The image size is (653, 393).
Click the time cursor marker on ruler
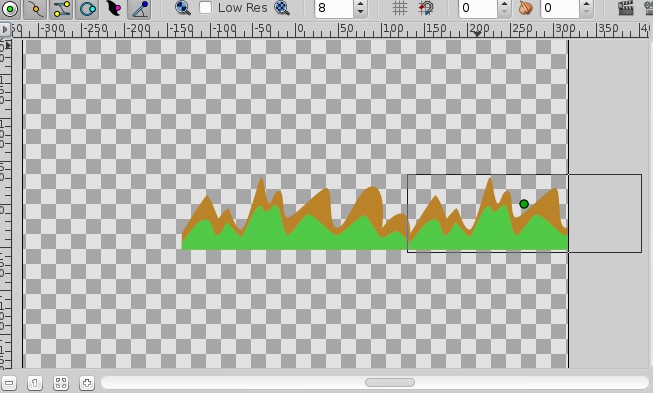pos(478,34)
